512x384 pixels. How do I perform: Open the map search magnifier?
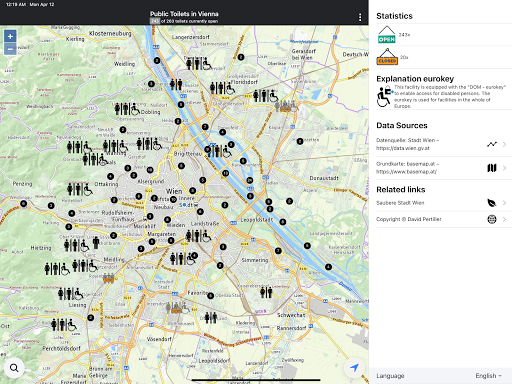[x=14, y=368]
